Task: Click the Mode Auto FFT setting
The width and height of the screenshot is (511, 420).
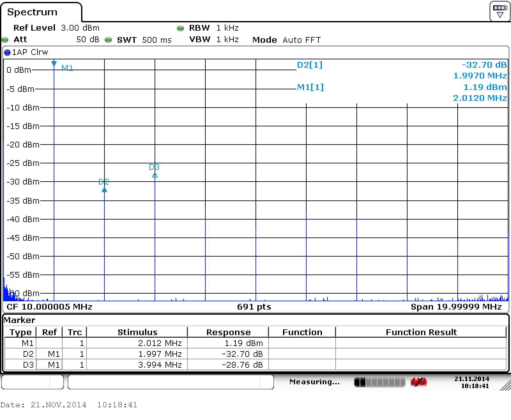Action: click(x=286, y=40)
